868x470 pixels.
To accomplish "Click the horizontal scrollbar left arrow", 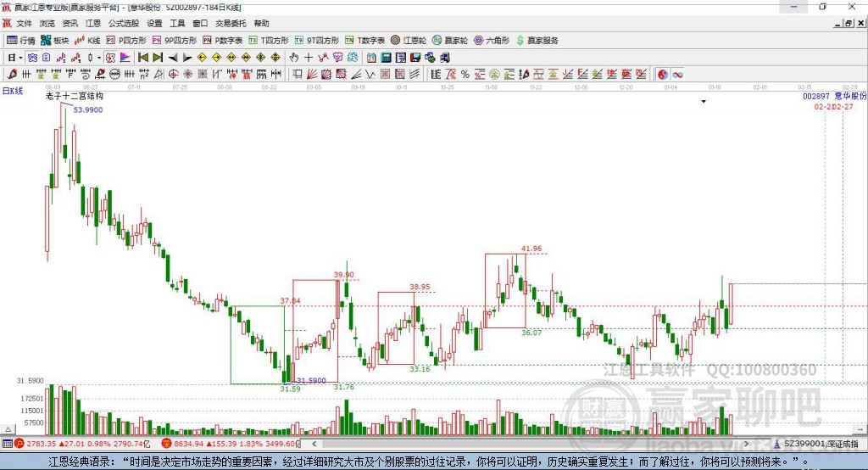I will click(x=314, y=444).
